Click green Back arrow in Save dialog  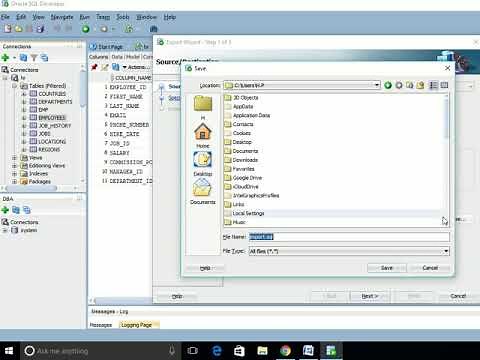point(388,85)
